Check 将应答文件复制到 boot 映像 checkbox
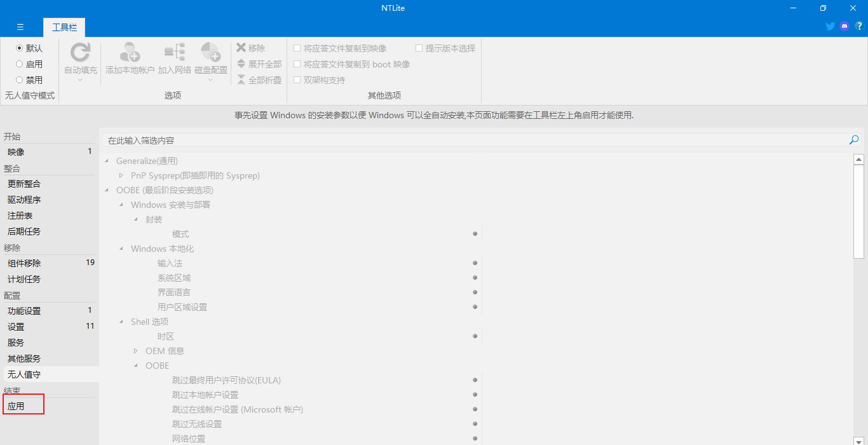Screen dimensions: 868x445 click(x=297, y=64)
